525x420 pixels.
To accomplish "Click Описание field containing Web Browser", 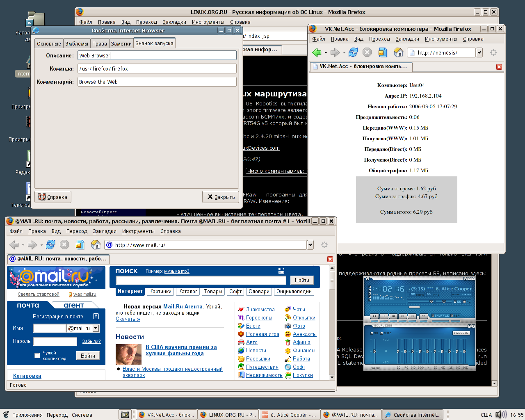I will [x=157, y=55].
